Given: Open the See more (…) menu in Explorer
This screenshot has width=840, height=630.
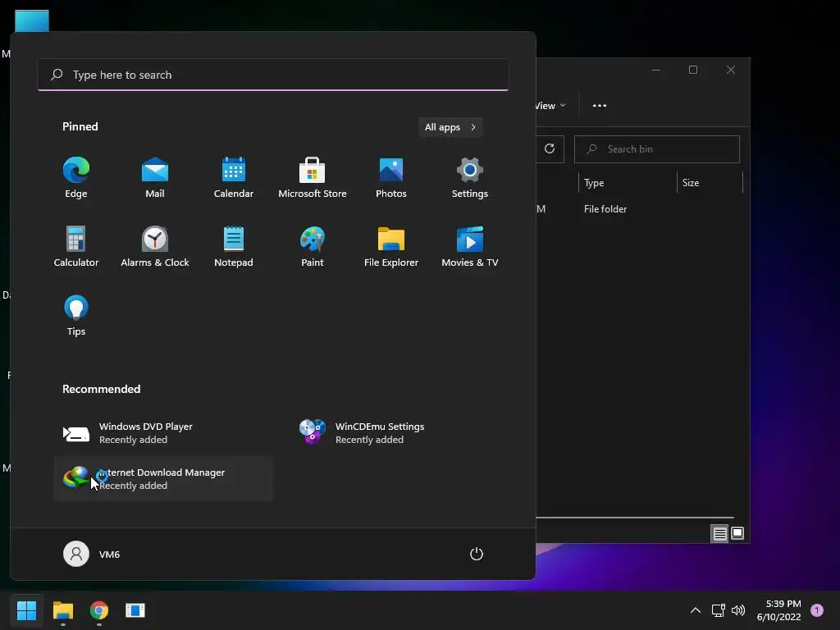Looking at the screenshot, I should click(x=600, y=106).
